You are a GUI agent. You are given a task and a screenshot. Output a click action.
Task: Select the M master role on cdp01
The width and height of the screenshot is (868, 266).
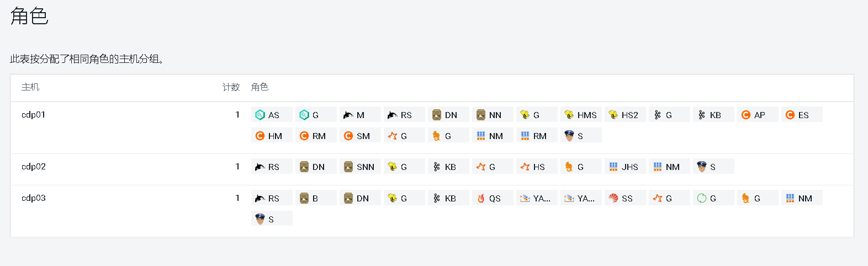point(359,115)
